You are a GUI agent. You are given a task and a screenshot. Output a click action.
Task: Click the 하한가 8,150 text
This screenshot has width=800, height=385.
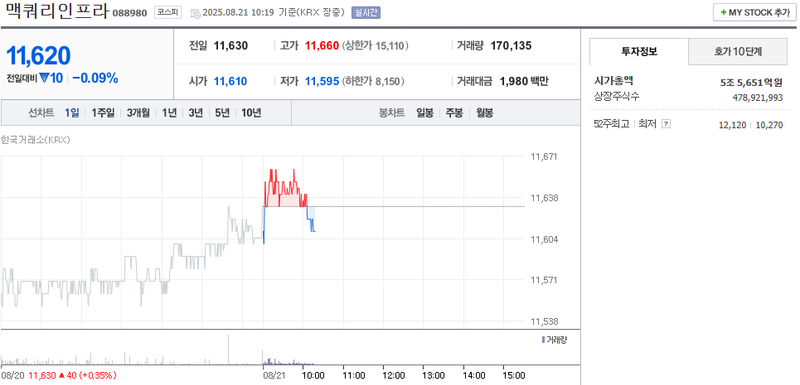pyautogui.click(x=373, y=81)
